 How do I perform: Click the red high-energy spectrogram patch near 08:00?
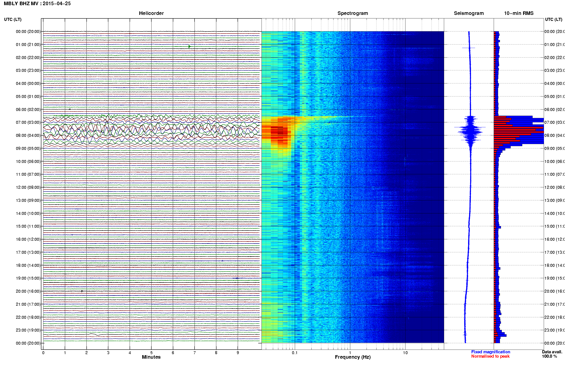280,133
